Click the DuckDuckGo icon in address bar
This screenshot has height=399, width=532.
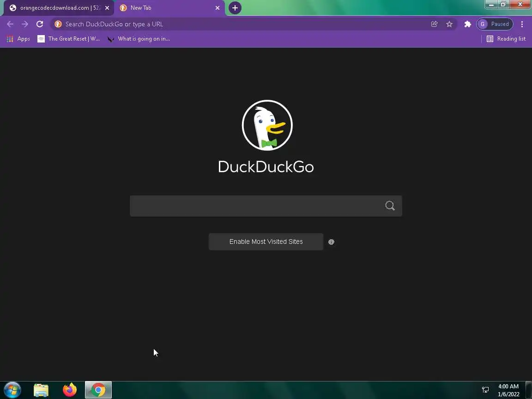pos(58,24)
